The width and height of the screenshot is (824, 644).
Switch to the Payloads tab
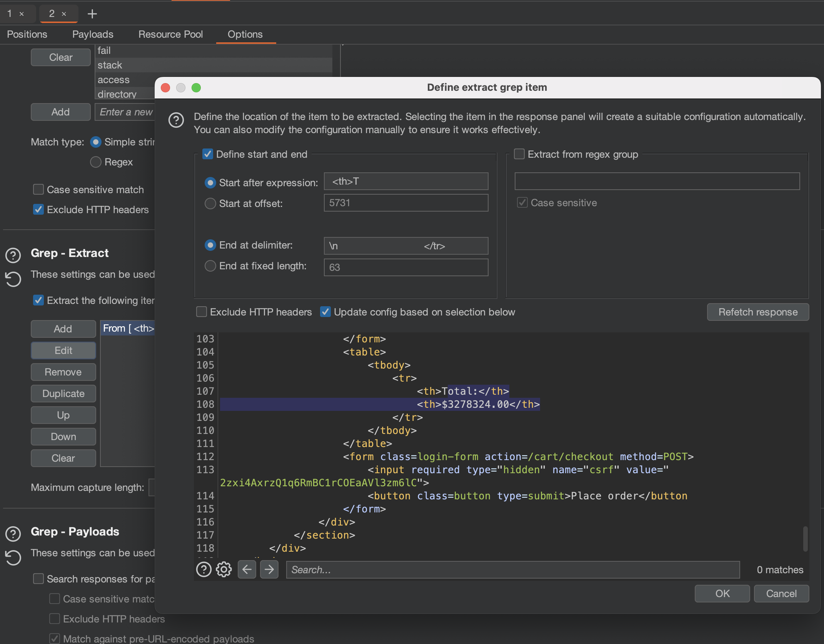coord(93,34)
